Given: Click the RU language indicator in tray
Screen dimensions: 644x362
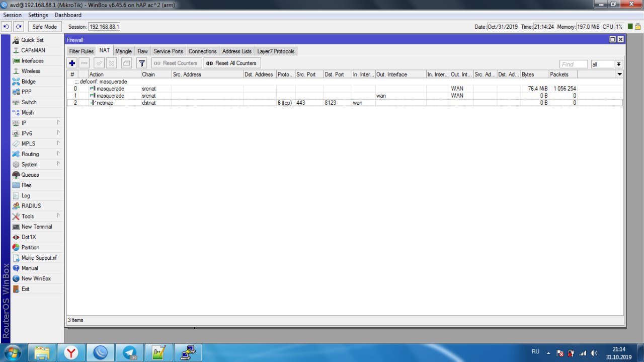Looking at the screenshot, I should pyautogui.click(x=535, y=351).
